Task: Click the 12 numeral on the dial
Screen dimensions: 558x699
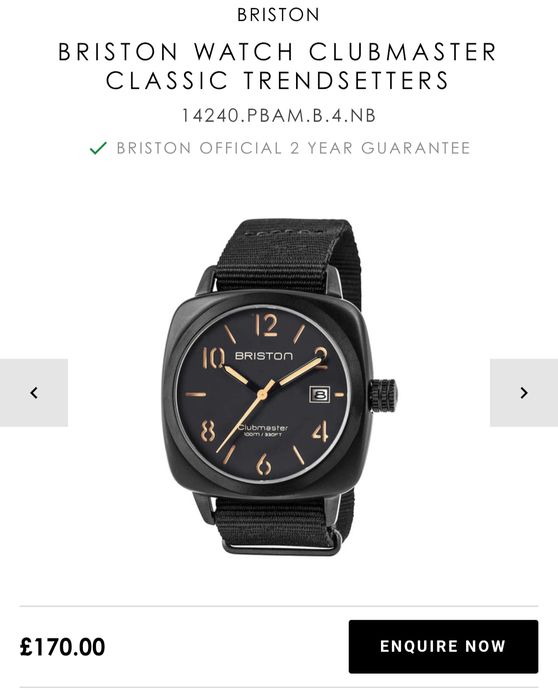Action: coord(266,325)
